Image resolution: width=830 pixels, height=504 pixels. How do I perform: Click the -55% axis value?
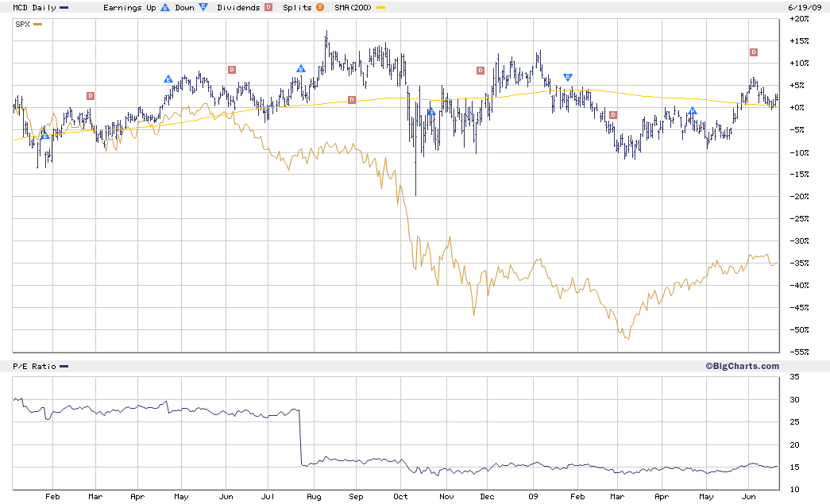point(799,352)
